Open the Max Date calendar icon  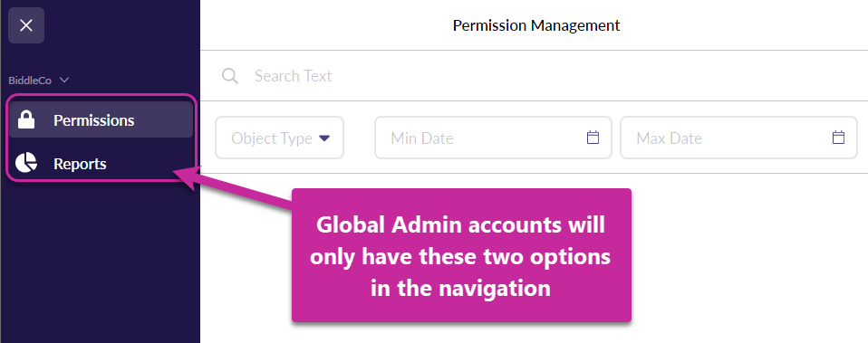click(x=839, y=138)
